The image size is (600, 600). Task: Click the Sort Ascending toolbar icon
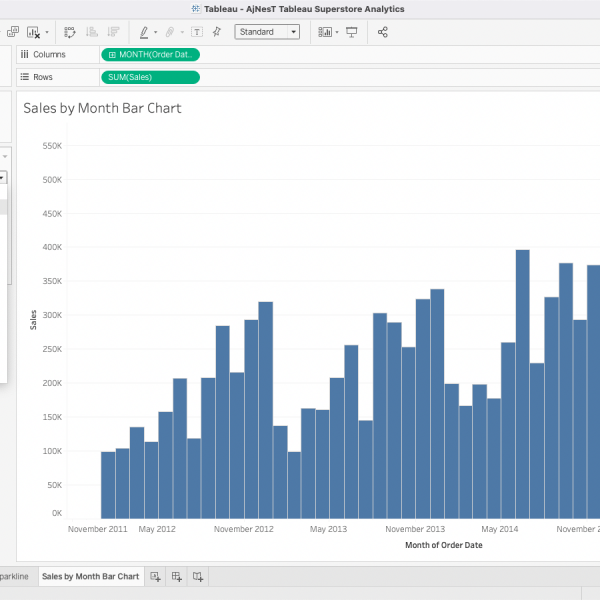click(91, 32)
